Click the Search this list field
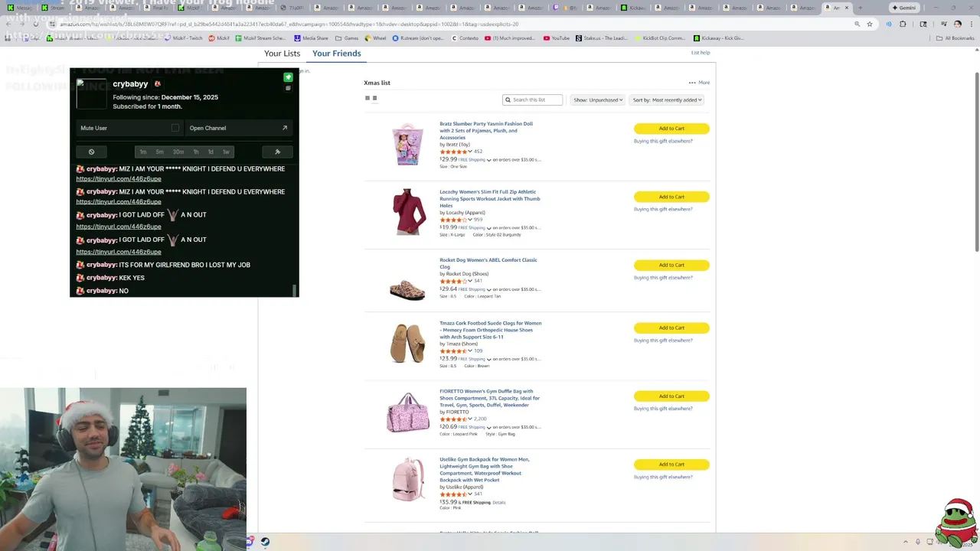 click(x=533, y=99)
